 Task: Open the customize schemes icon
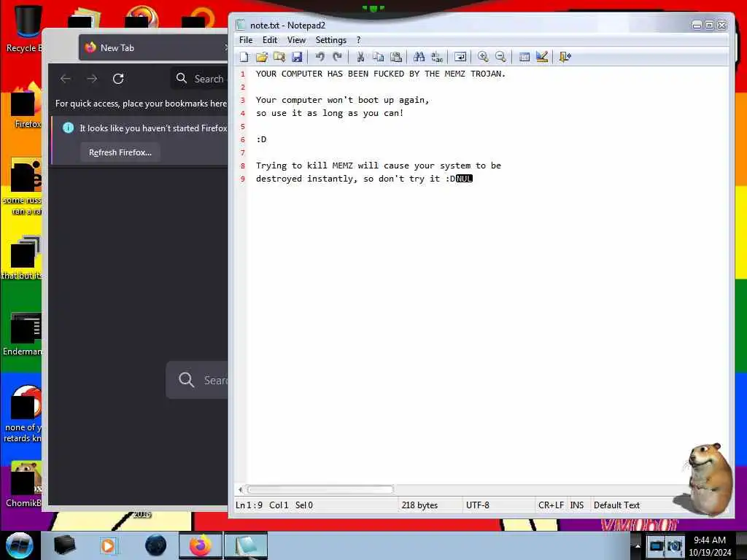point(542,57)
